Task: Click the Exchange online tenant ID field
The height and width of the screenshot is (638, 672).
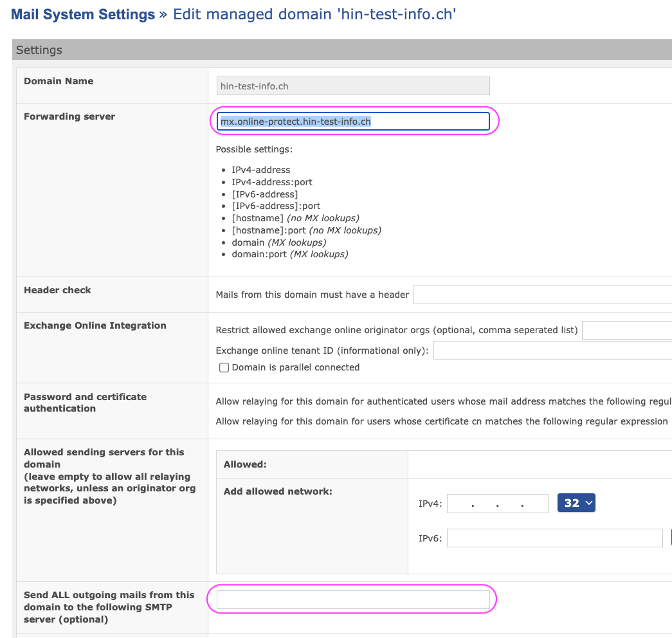Action: coord(553,351)
